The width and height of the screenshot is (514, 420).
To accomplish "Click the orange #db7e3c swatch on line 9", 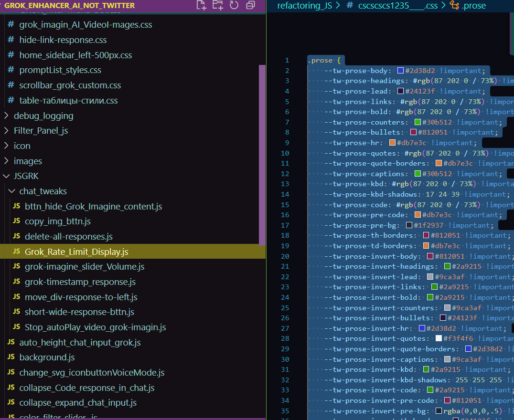I will pos(392,143).
